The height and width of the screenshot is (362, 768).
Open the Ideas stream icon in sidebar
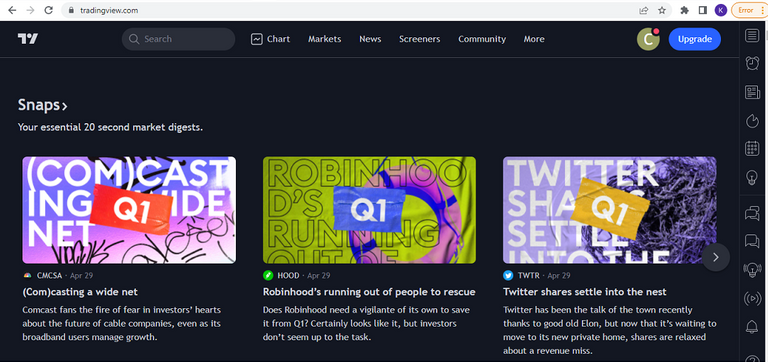(752, 270)
